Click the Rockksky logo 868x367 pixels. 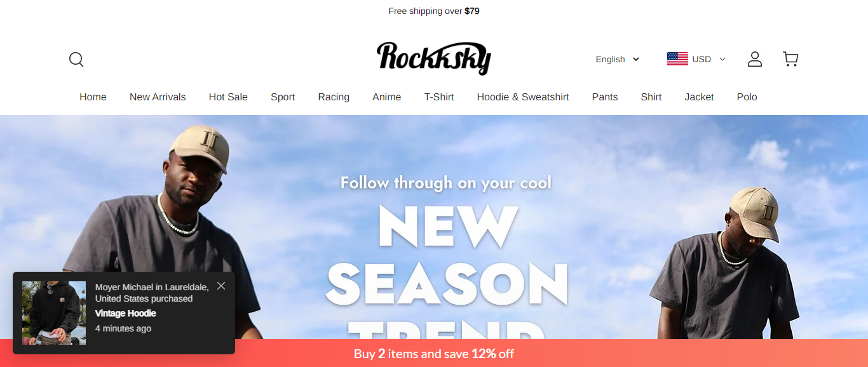[x=434, y=58]
